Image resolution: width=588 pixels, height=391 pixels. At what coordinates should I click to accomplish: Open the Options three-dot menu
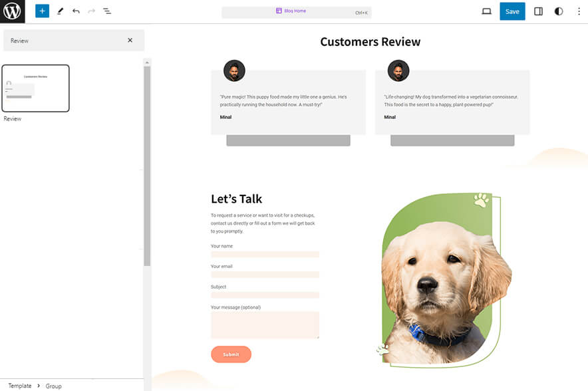[x=579, y=11]
